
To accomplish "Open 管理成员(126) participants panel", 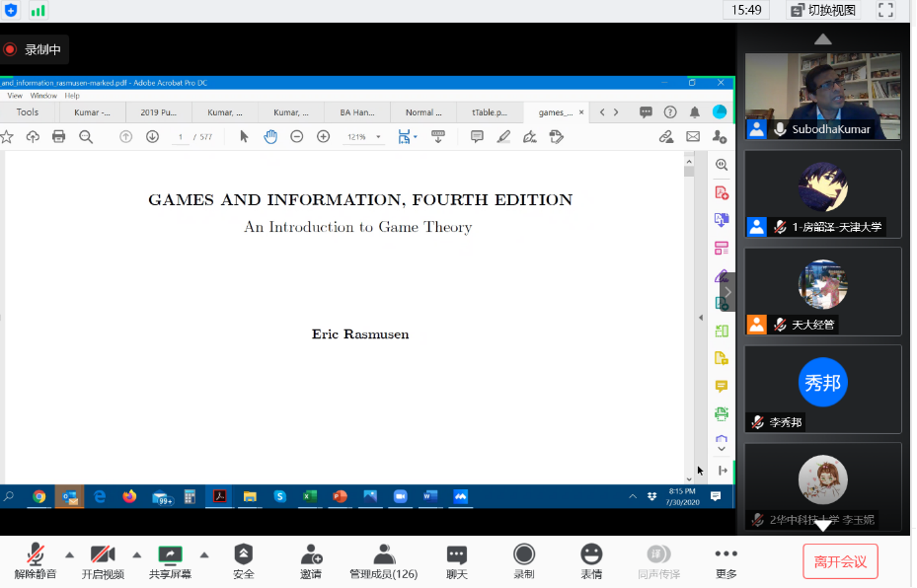I will [384, 555].
